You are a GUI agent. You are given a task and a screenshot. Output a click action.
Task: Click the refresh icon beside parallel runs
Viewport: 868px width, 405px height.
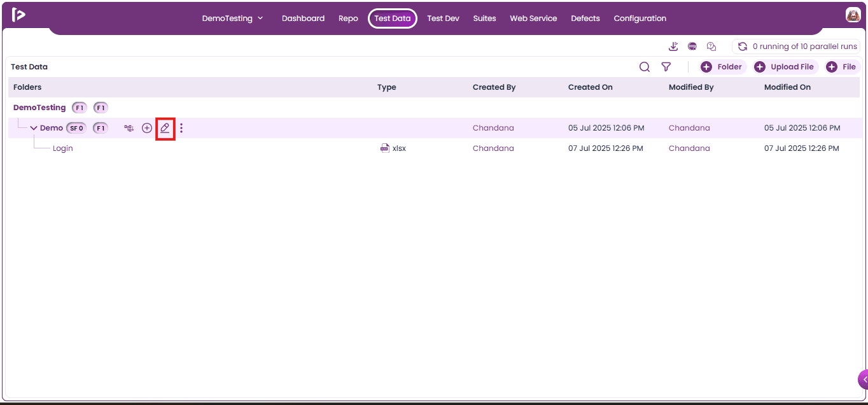coord(742,46)
